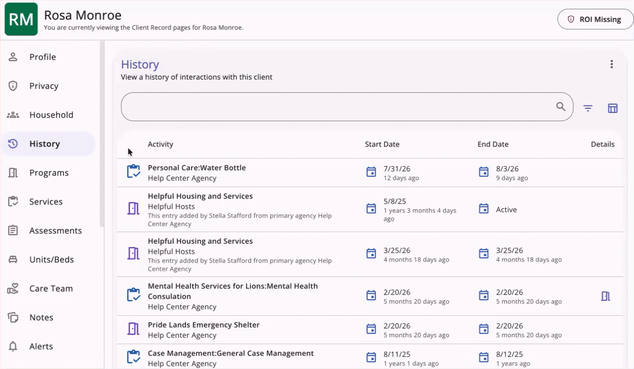The height and width of the screenshot is (369, 634).
Task: Click the Case Management service clipboard icon
Action: (133, 357)
